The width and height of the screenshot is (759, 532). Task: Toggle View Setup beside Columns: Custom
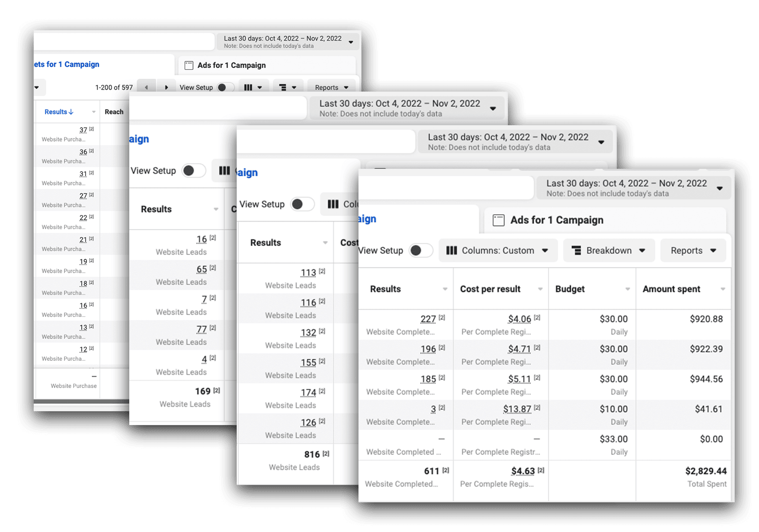pyautogui.click(x=419, y=250)
